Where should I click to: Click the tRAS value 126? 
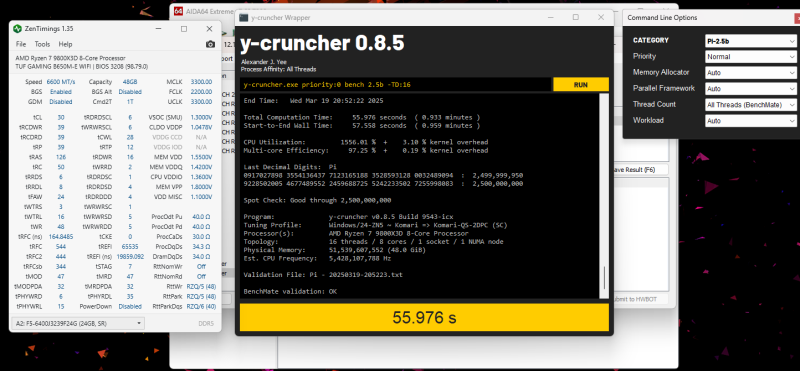[61, 157]
